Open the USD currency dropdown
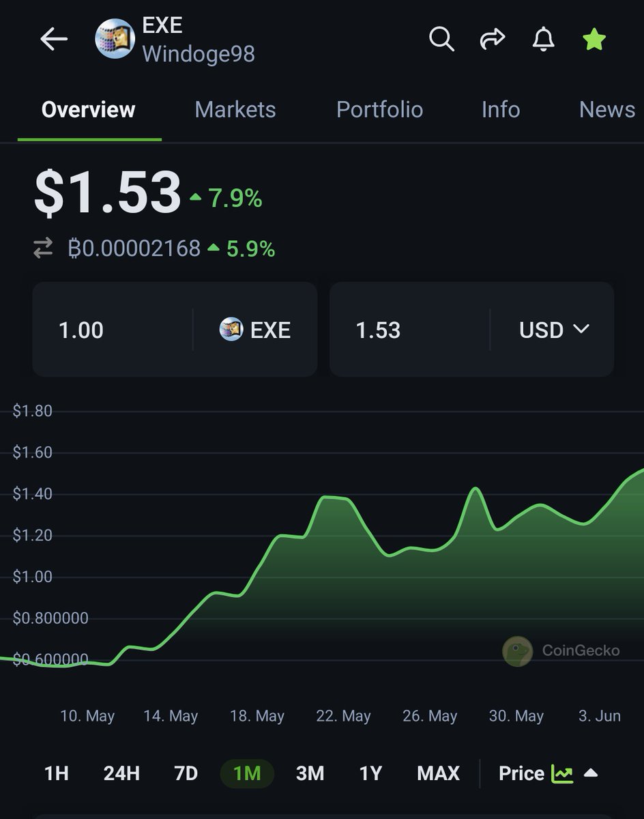Image resolution: width=644 pixels, height=819 pixels. pos(554,330)
